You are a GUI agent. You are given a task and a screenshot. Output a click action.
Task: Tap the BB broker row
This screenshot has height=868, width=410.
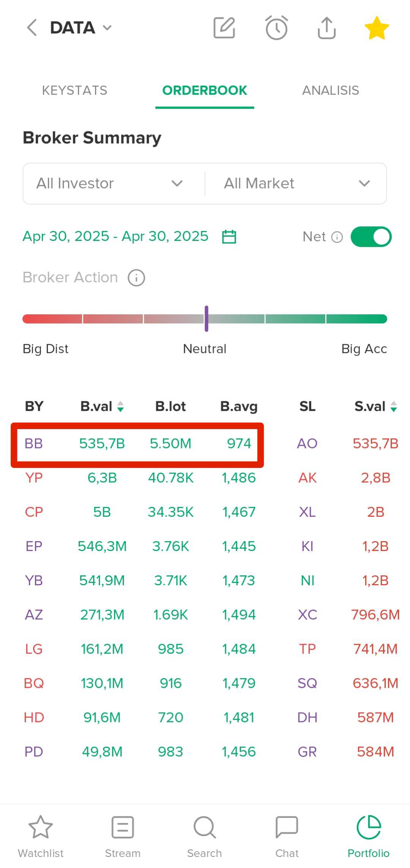click(x=137, y=444)
